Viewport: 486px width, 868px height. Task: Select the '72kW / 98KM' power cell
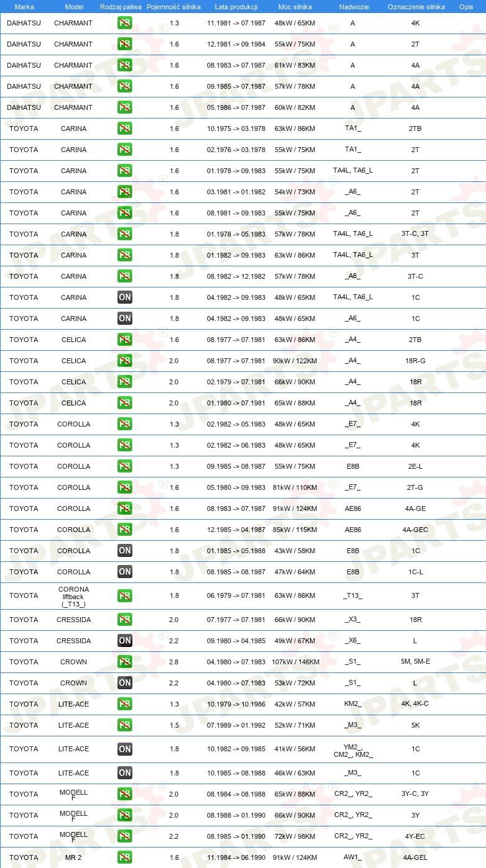[x=295, y=836]
